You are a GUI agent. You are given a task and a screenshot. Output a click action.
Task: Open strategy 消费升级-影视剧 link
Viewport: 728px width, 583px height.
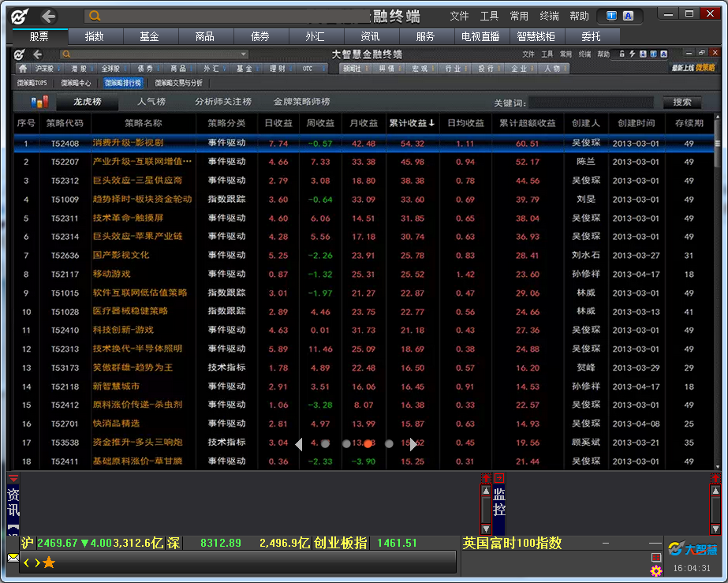pos(128,144)
